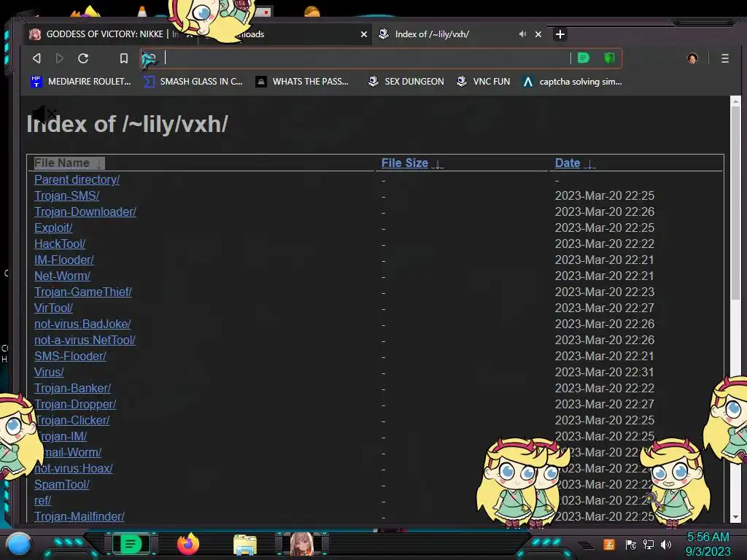This screenshot has height=560, width=747.
Task: Open the Trojan-Downloader/ folder
Action: coord(85,212)
